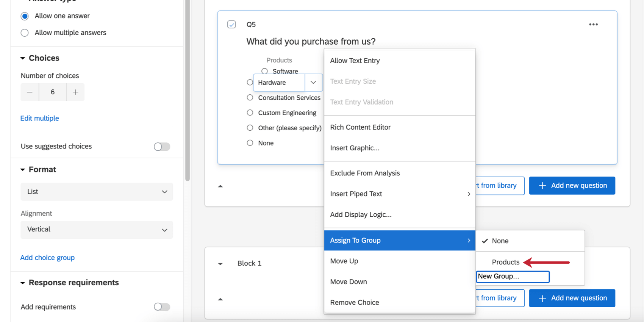Viewport: 644px width, 322px height.
Task: Select the Consultation Services radio button
Action: pyautogui.click(x=250, y=98)
